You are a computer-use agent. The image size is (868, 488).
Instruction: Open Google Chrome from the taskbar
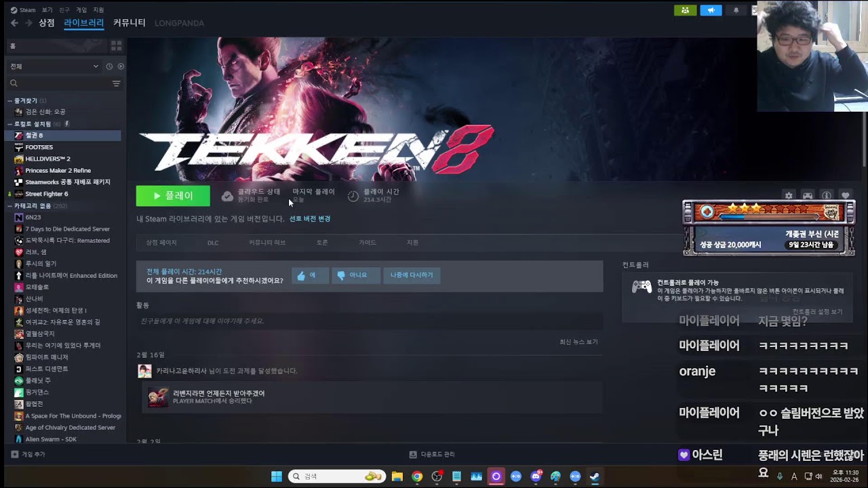[417, 476]
